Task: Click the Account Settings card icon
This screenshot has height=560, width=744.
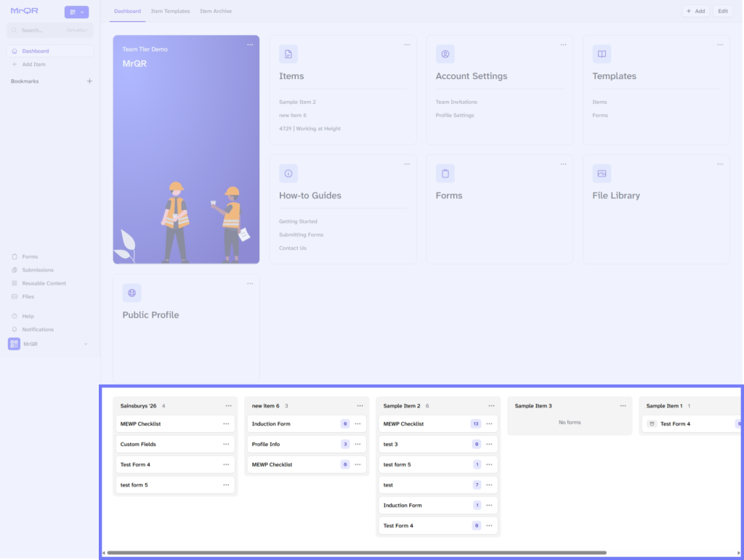Action: (445, 54)
